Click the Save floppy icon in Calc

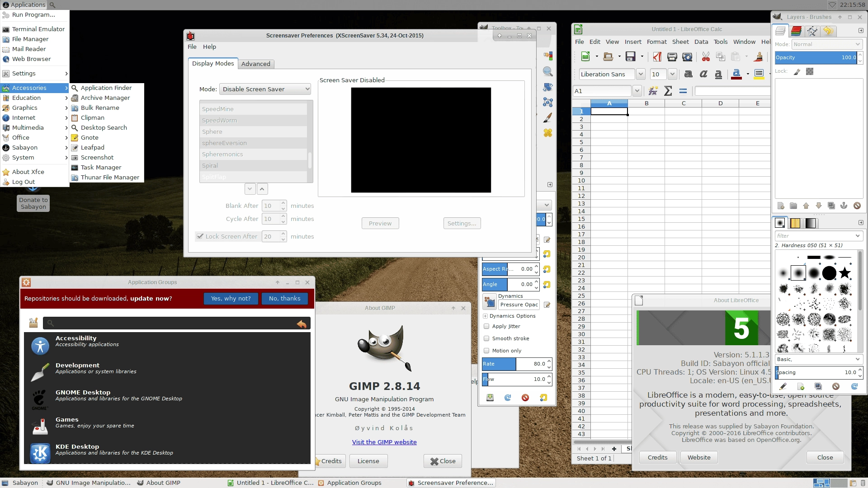(x=631, y=56)
